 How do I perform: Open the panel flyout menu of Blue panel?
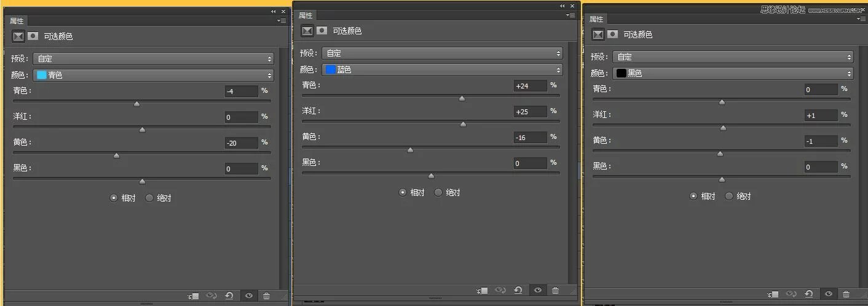tap(571, 15)
